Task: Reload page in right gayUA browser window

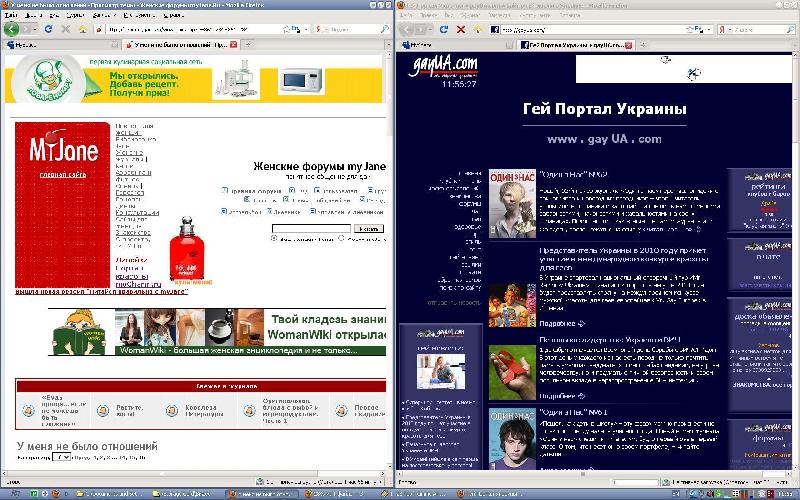Action: coord(443,29)
